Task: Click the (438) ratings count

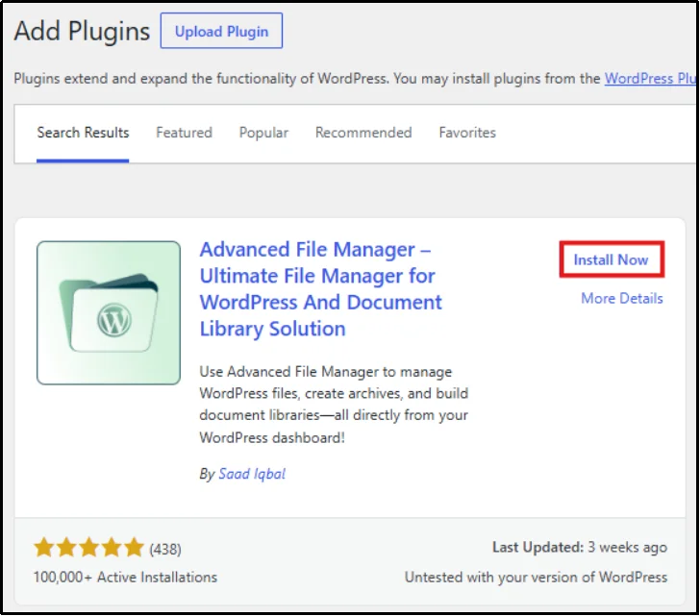Action: [165, 549]
